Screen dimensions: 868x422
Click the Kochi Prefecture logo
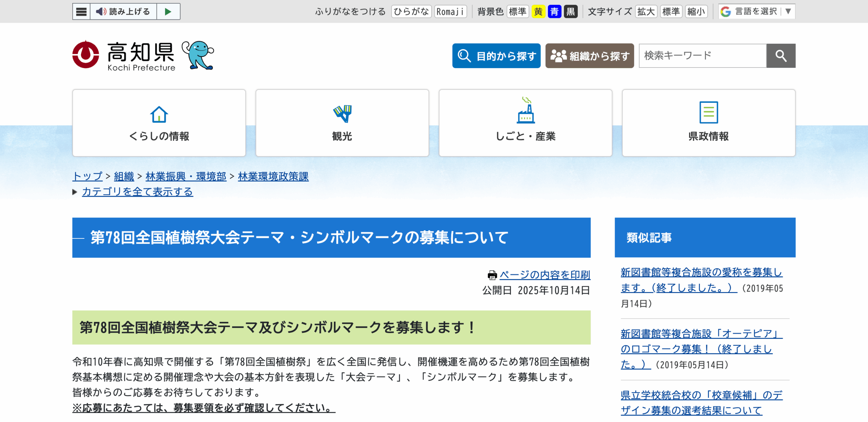pyautogui.click(x=124, y=55)
